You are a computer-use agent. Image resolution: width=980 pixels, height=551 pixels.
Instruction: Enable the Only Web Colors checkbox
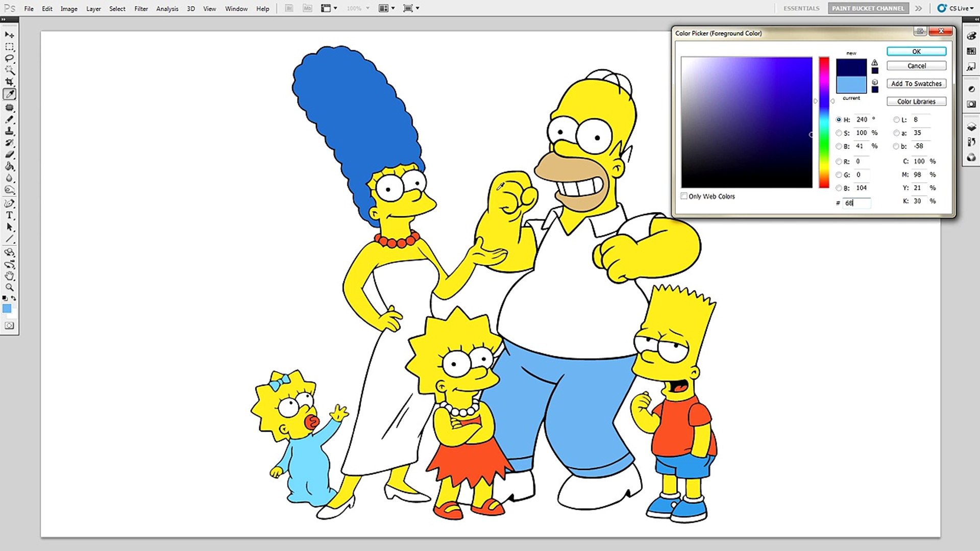[x=684, y=196]
